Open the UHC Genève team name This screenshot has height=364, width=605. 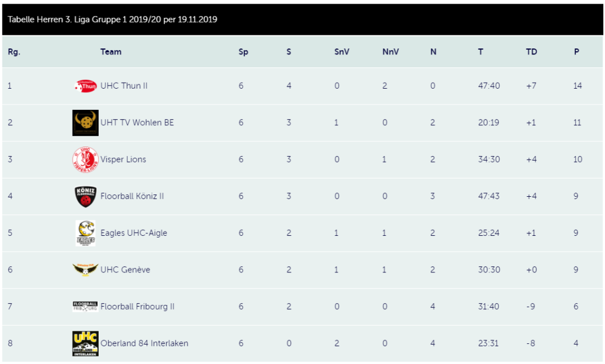pos(125,270)
